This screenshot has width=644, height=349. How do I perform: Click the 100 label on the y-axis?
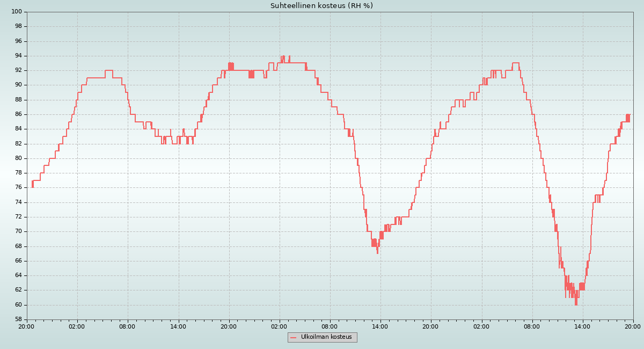[x=16, y=12]
